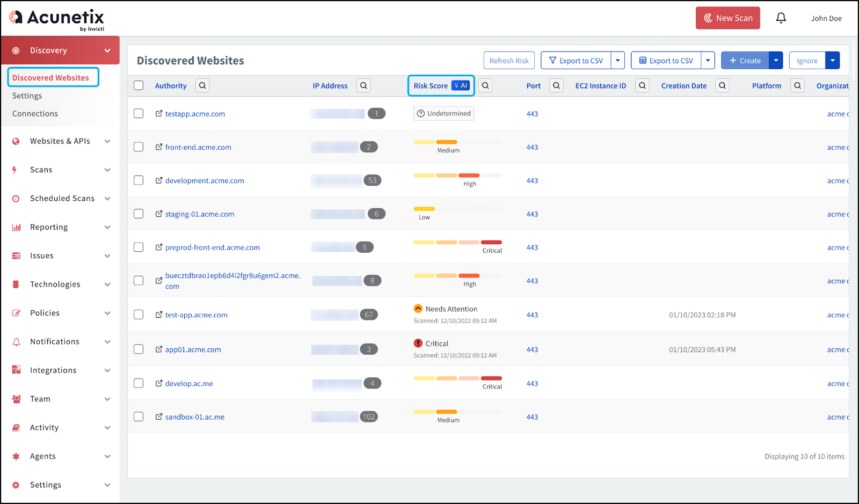This screenshot has width=859, height=504.
Task: Expand the Scans menu chevron
Action: point(107,170)
